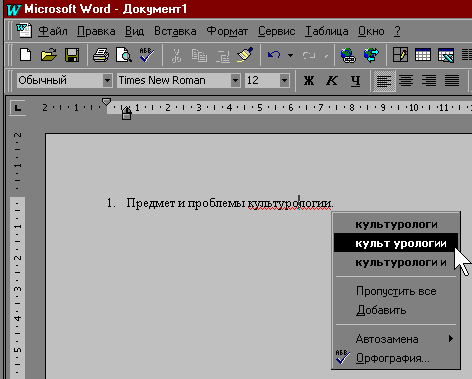The image size is (472, 379).
Task: Align text left
Action: (x=384, y=81)
